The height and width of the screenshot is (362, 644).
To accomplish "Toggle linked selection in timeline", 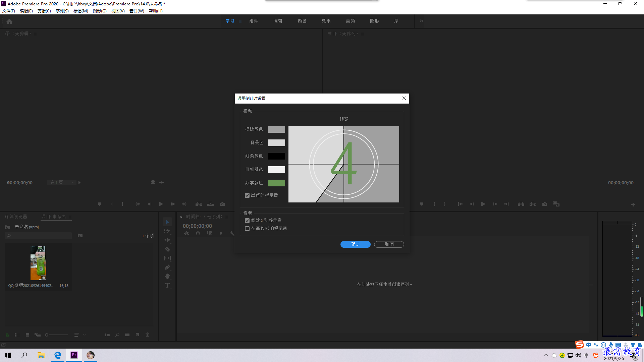I will click(209, 234).
